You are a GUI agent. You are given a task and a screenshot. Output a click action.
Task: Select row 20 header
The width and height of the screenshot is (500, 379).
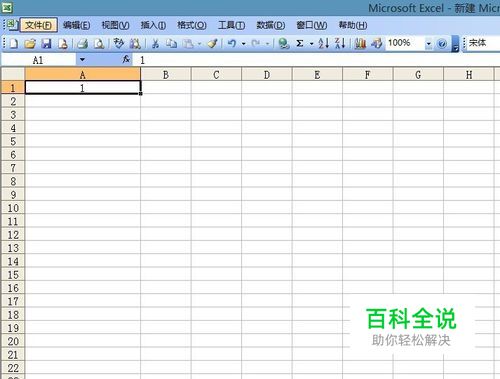[x=13, y=341]
